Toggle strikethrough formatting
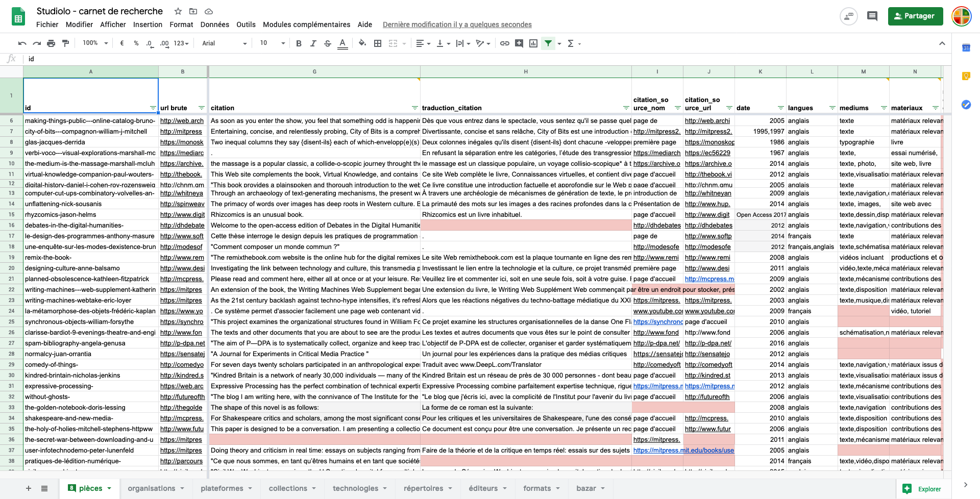980x499 pixels. 328,43
